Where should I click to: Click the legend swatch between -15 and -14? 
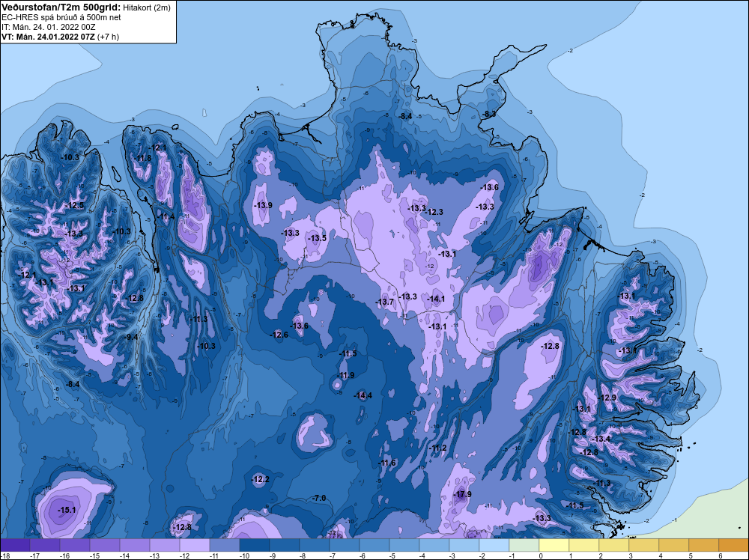[x=105, y=545]
